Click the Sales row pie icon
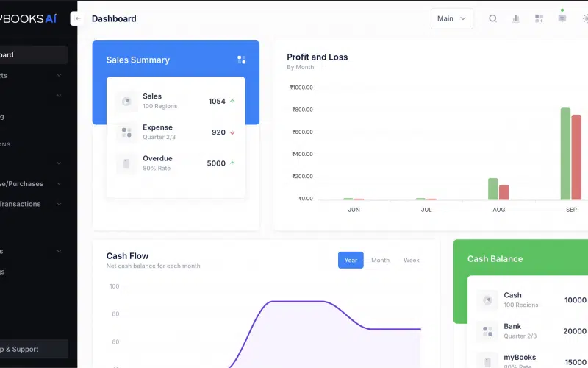Screen dimensions: 588x368 126,102
